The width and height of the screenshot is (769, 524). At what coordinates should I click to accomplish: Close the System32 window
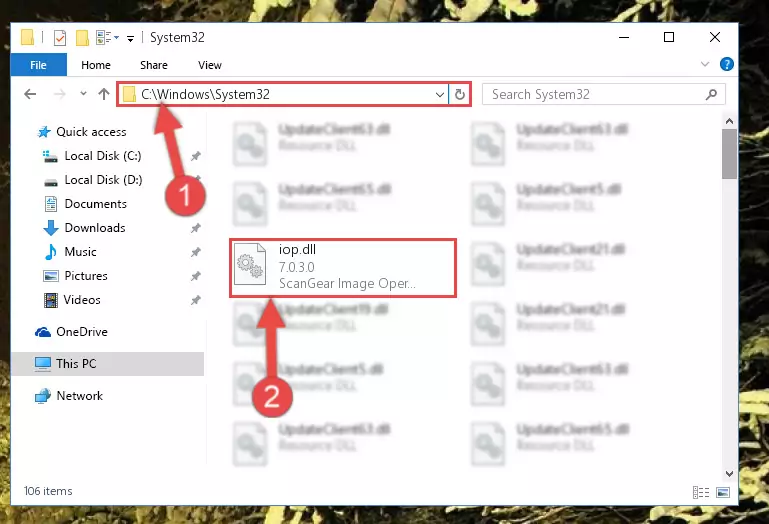pos(715,37)
